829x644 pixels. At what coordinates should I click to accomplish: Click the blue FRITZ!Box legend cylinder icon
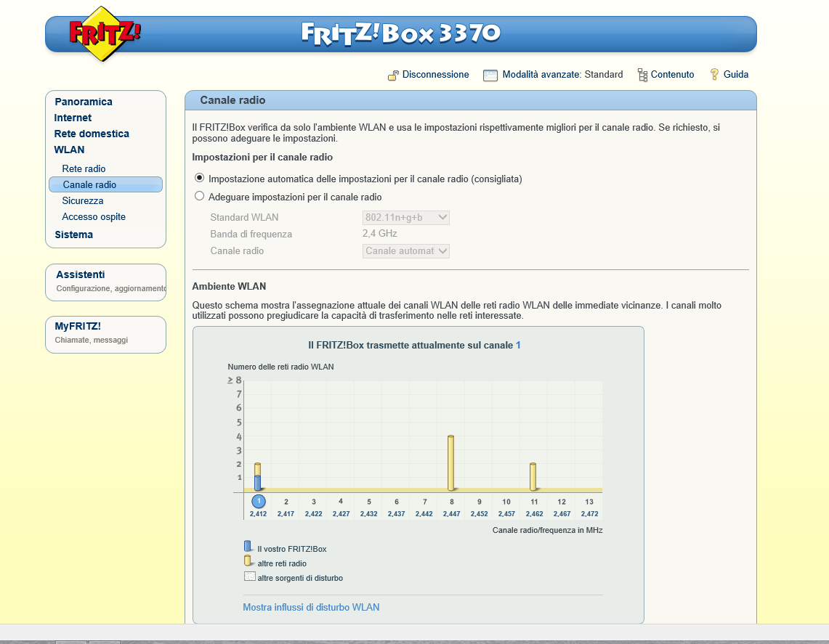[x=248, y=547]
